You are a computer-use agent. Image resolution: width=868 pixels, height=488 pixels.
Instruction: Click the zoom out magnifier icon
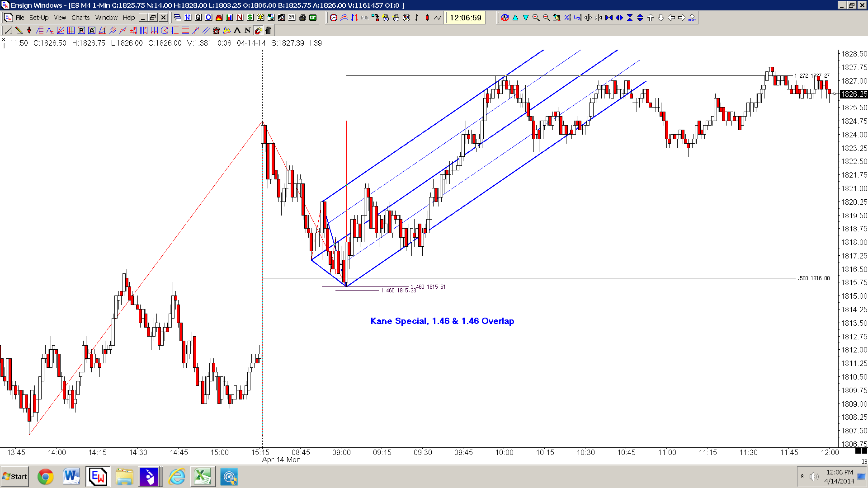(546, 18)
